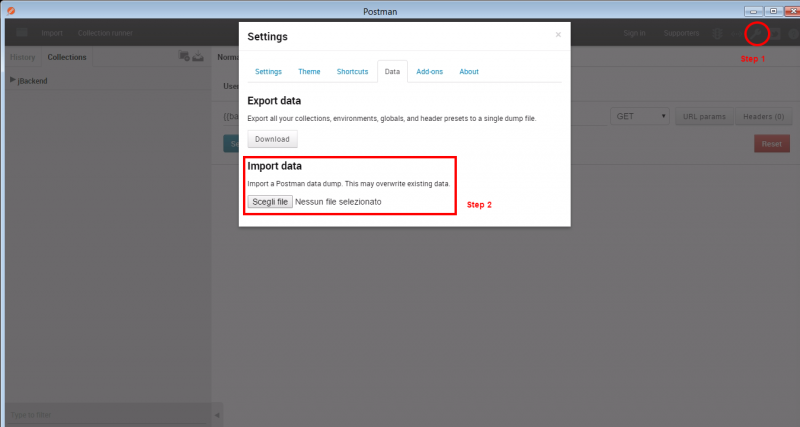This screenshot has width=800, height=427.
Task: Open the Shortcuts tab
Action: (353, 71)
